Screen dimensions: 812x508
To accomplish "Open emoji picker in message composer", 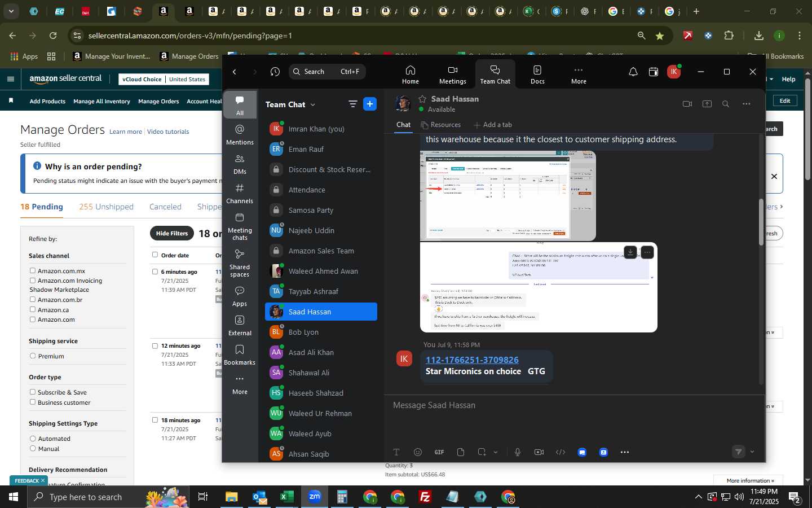I will click(x=418, y=452).
